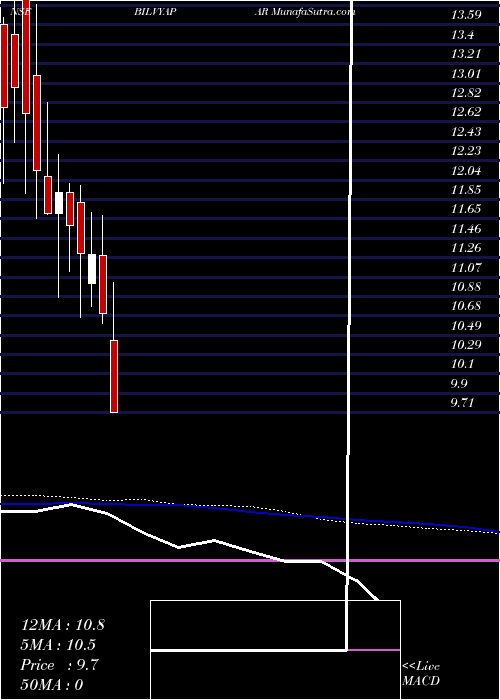Click the 13.21 price axis label

click(466, 54)
